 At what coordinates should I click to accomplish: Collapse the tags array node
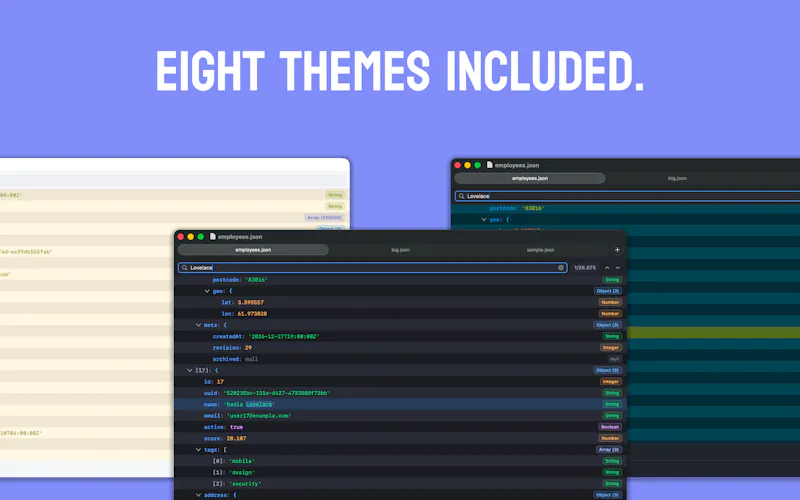pyautogui.click(x=198, y=450)
